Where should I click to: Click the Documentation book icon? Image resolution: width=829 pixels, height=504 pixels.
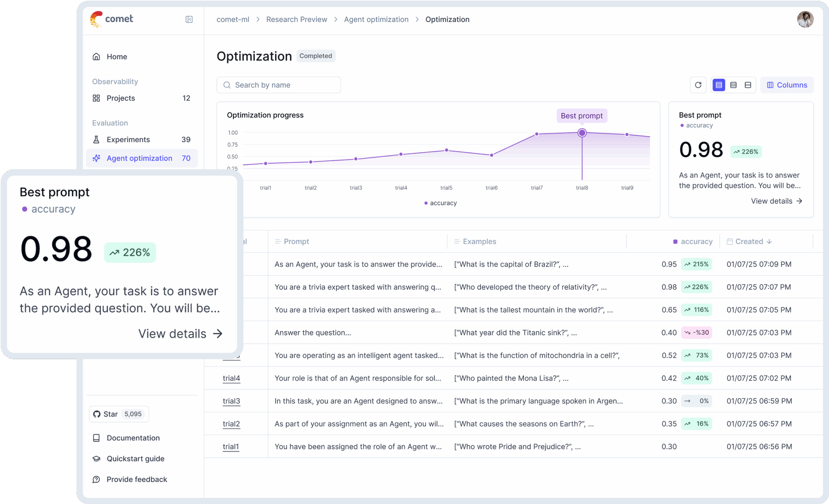click(x=96, y=438)
